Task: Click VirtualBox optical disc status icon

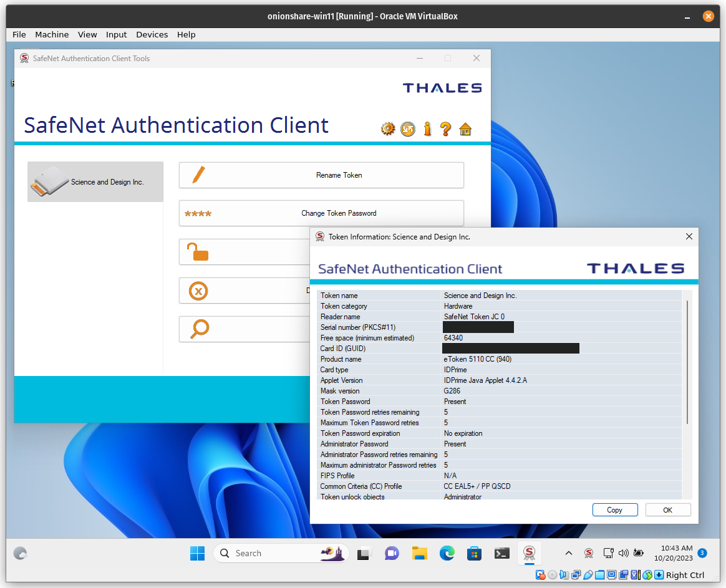Action: pos(553,575)
